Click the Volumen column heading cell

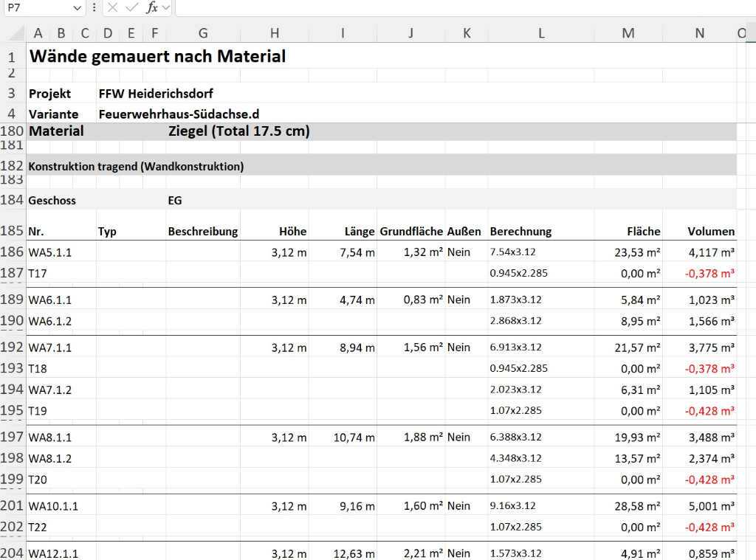711,232
